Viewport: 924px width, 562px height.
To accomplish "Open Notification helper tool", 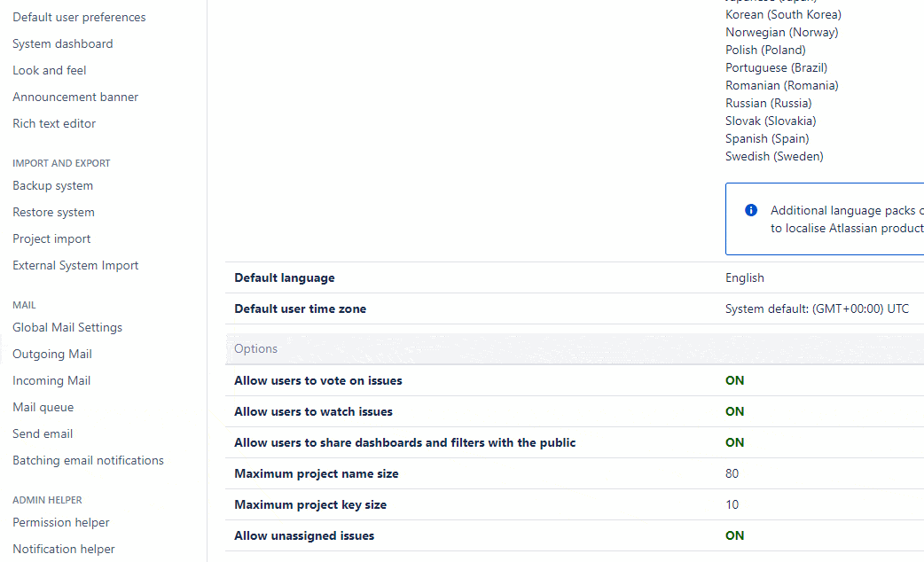I will [x=64, y=549].
